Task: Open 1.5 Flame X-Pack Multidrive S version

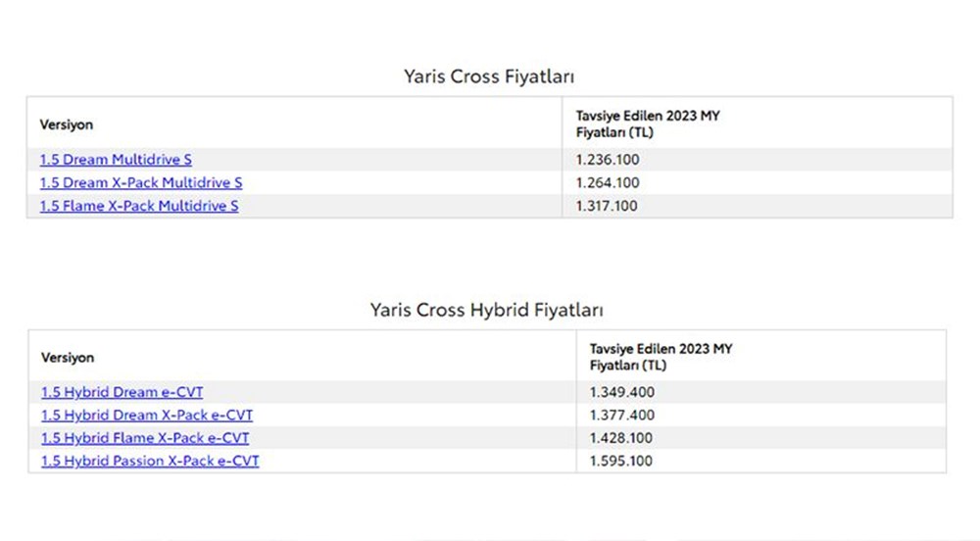Action: pos(139,206)
